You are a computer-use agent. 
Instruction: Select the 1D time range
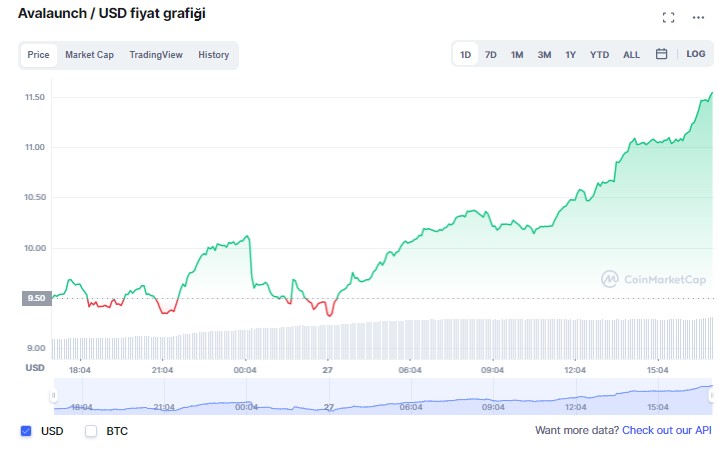[465, 55]
